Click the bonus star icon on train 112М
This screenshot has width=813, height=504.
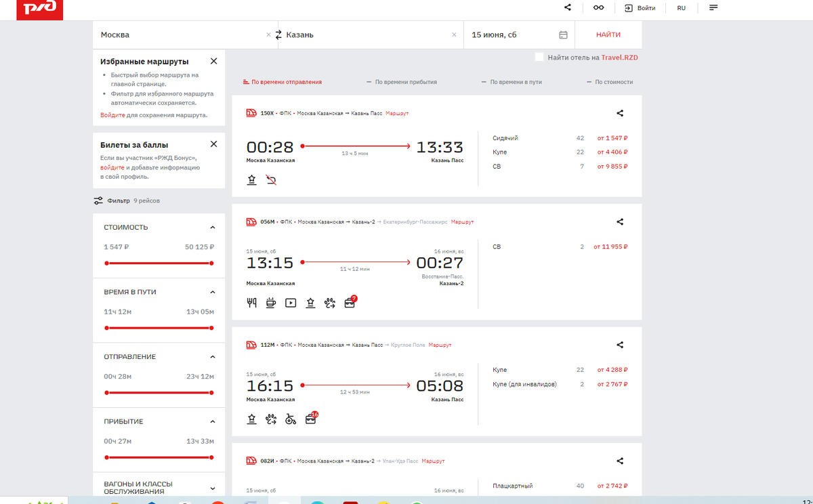click(x=251, y=419)
